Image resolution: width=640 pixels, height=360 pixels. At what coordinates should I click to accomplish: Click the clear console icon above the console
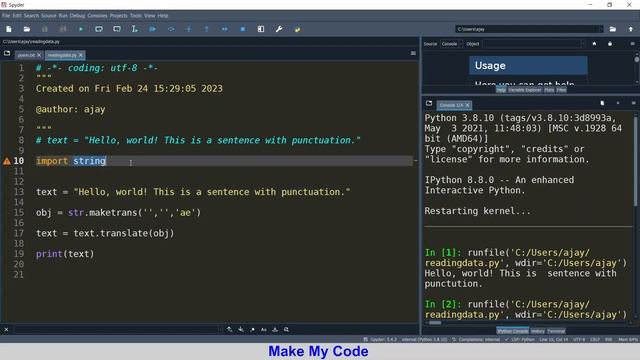pyautogui.click(x=602, y=103)
